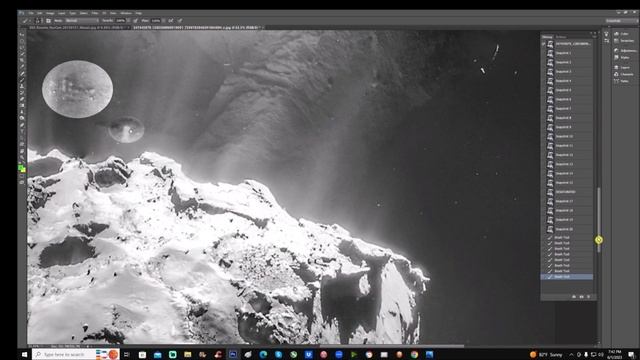Toggle pressure for size icon

point(180,20)
